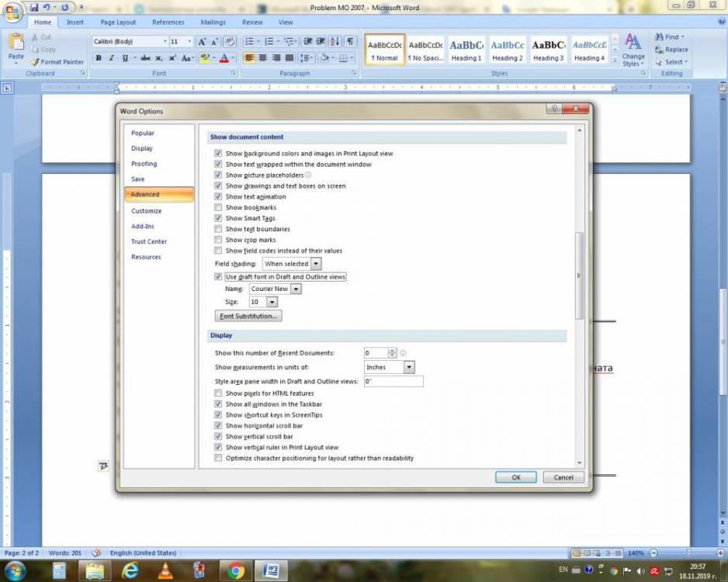
Task: Open measurement units dropdown
Action: pos(409,367)
